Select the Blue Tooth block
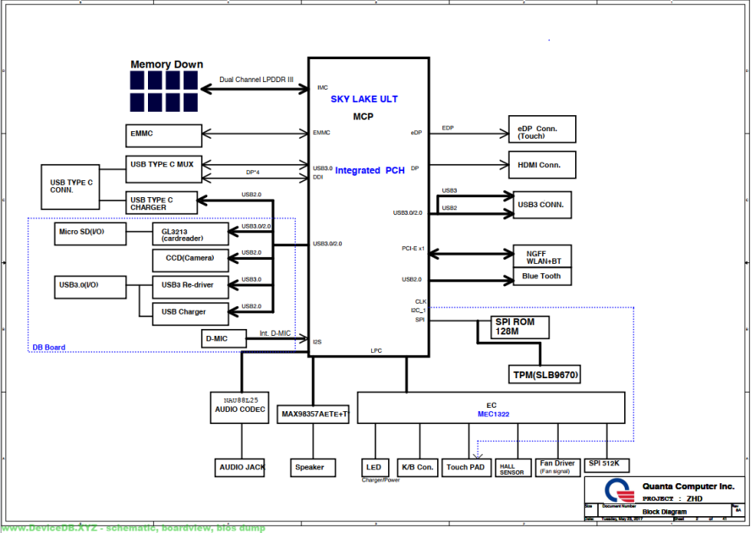756x533 pixels. coord(542,277)
